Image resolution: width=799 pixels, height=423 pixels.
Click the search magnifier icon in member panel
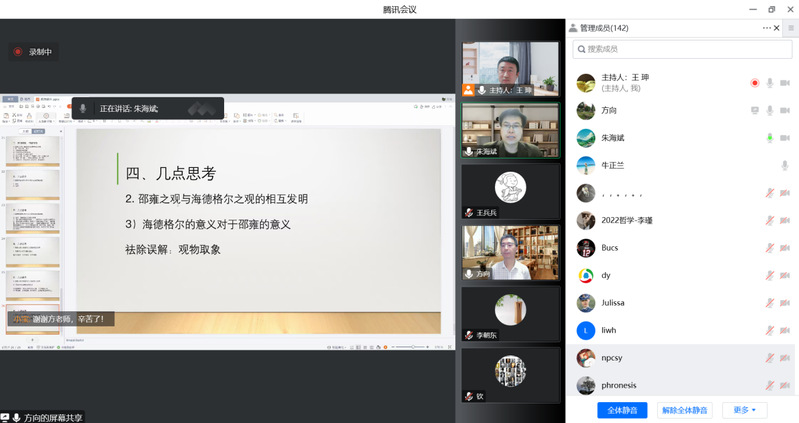coord(581,49)
